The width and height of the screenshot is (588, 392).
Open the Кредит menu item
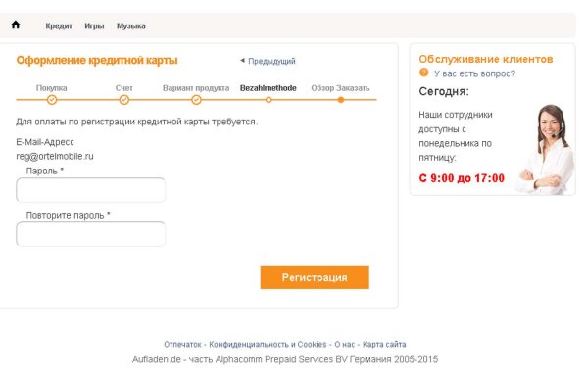[59, 25]
